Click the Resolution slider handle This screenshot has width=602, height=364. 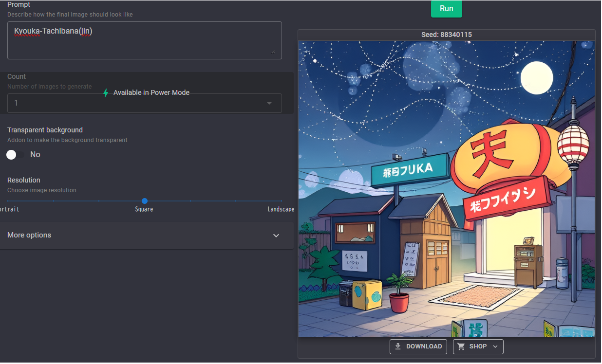(145, 201)
